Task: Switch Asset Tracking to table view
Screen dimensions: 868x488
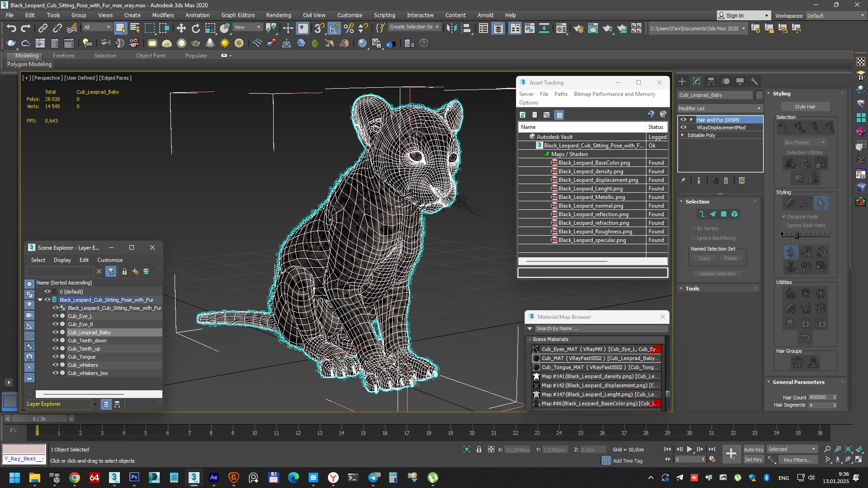Action: [560, 115]
